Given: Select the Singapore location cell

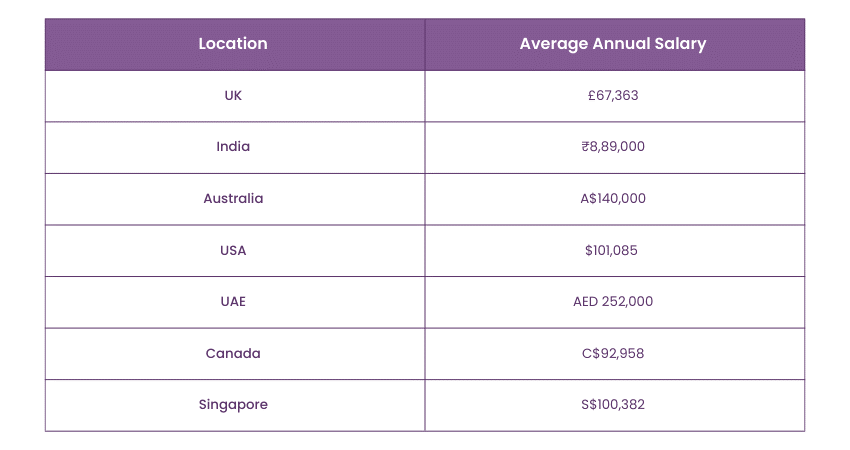Looking at the screenshot, I should pos(233,405).
